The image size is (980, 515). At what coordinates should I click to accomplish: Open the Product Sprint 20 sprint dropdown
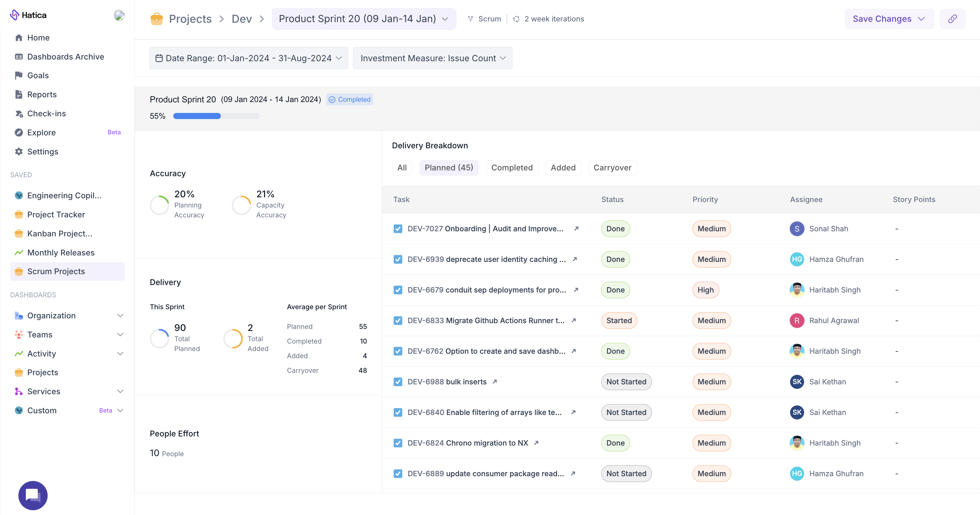click(363, 19)
